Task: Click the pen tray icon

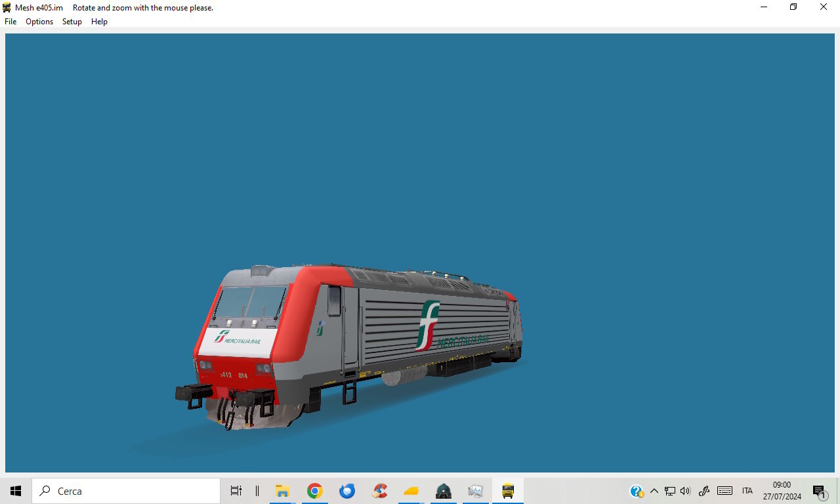Action: coord(705,491)
